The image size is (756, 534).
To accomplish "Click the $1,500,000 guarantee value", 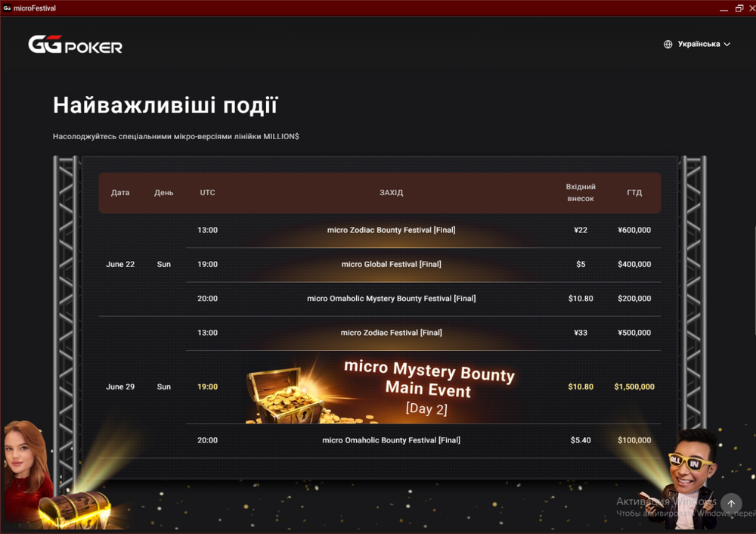I will click(x=634, y=387).
